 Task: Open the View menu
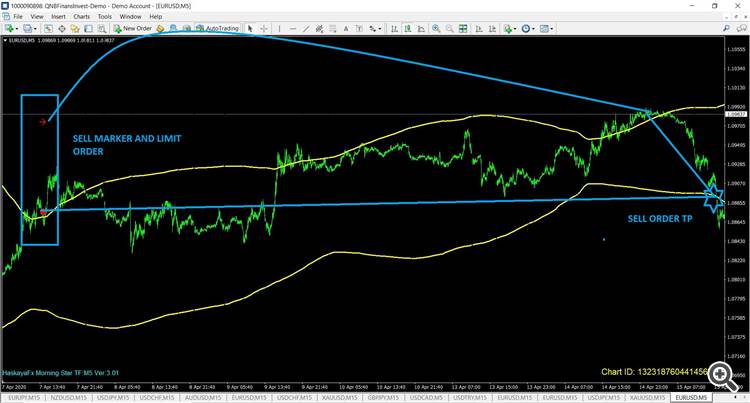[37, 16]
